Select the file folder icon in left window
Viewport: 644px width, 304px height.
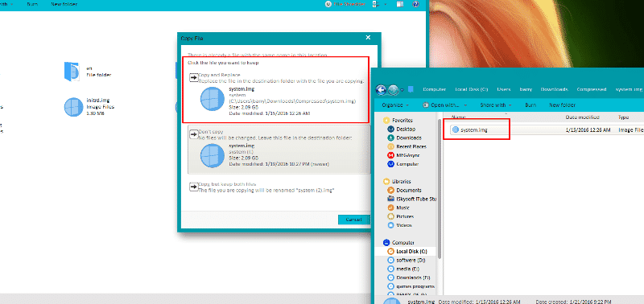72,72
